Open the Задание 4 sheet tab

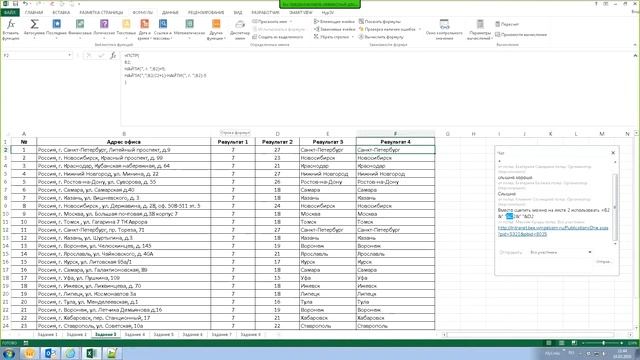(135, 334)
